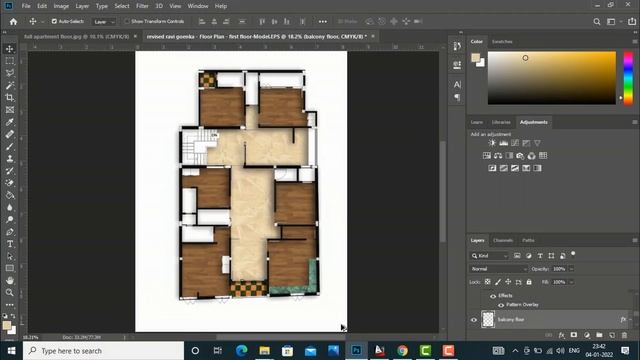
Task: Open the layer filter Kind dropdown
Action: (489, 256)
